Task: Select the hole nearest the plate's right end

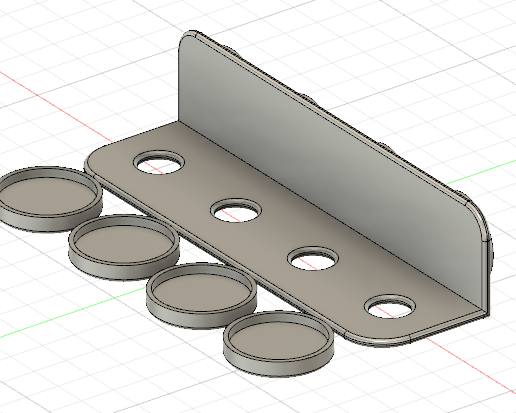Action: coord(390,306)
